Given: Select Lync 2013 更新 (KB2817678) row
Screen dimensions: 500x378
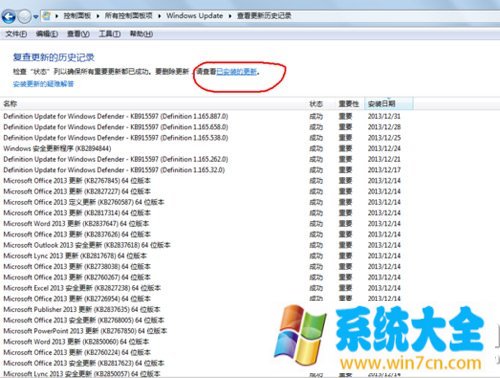Looking at the screenshot, I should [x=202, y=256].
